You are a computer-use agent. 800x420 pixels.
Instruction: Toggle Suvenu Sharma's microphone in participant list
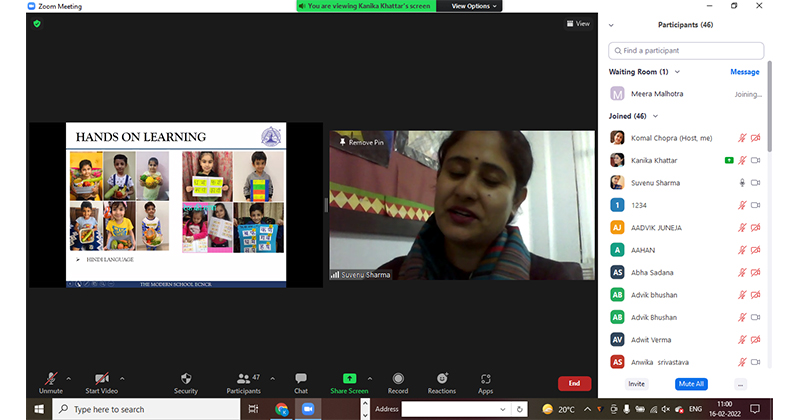pyautogui.click(x=742, y=183)
